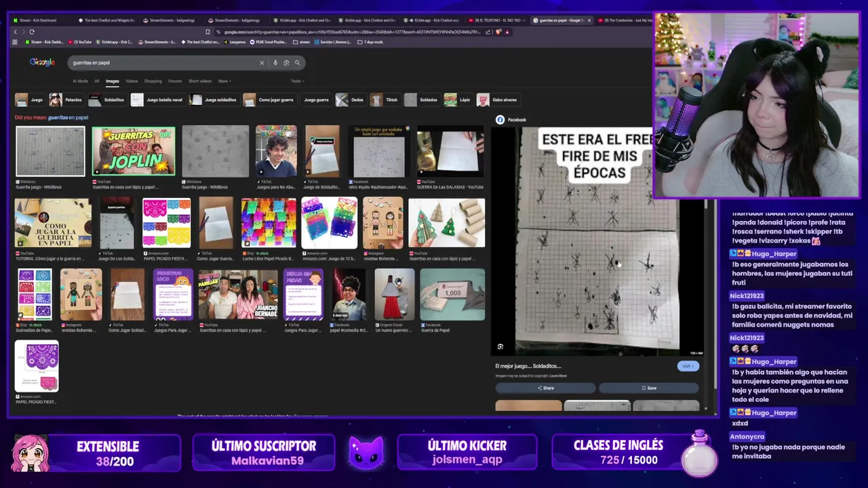This screenshot has height=488, width=868.
Task: Switch to the EL TELEFONO - EL TAO TAO tab
Action: 498,20
